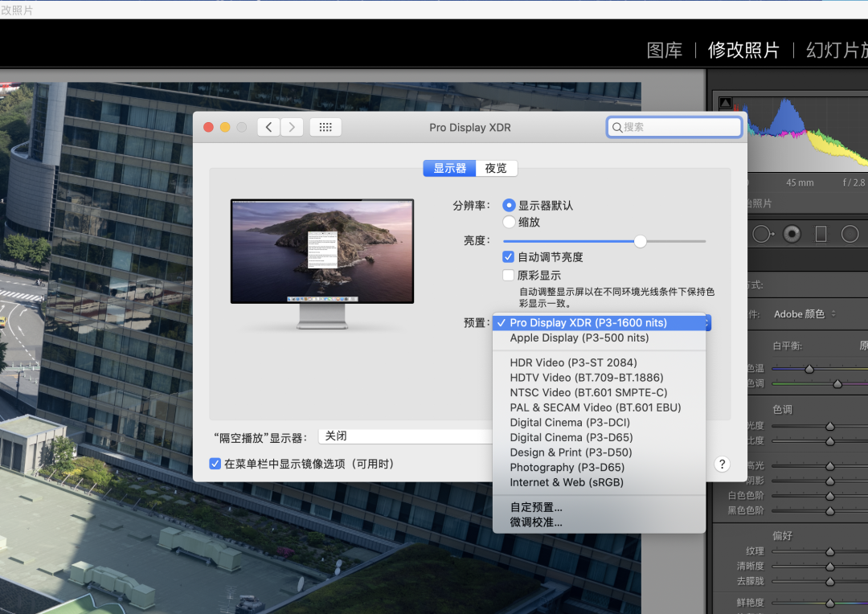Open the 修改照片 Develop module
The height and width of the screenshot is (614, 868).
tap(743, 51)
